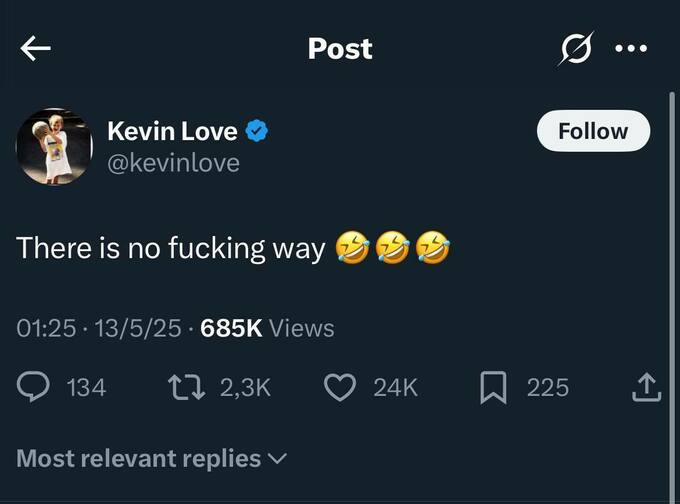Open the three-dot more options menu
680x504 pixels.
pos(631,49)
